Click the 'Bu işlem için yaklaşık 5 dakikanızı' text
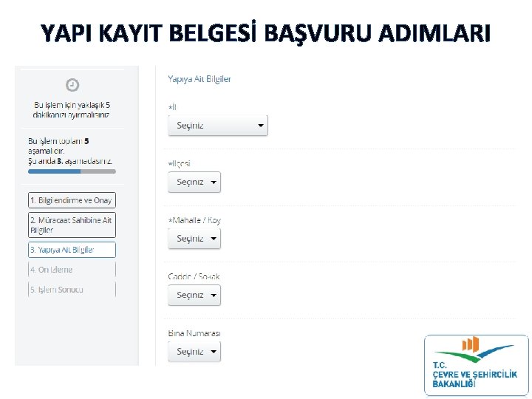This screenshot has height=399, width=532. (x=72, y=110)
